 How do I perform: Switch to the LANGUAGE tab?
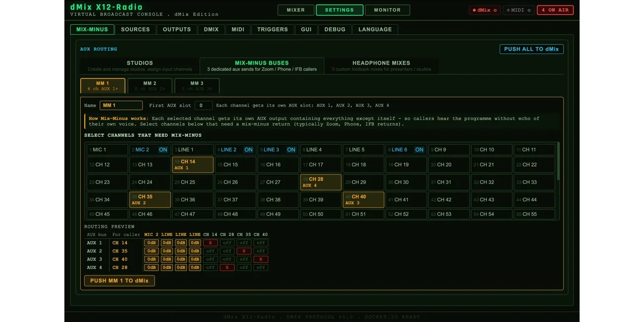pos(375,29)
